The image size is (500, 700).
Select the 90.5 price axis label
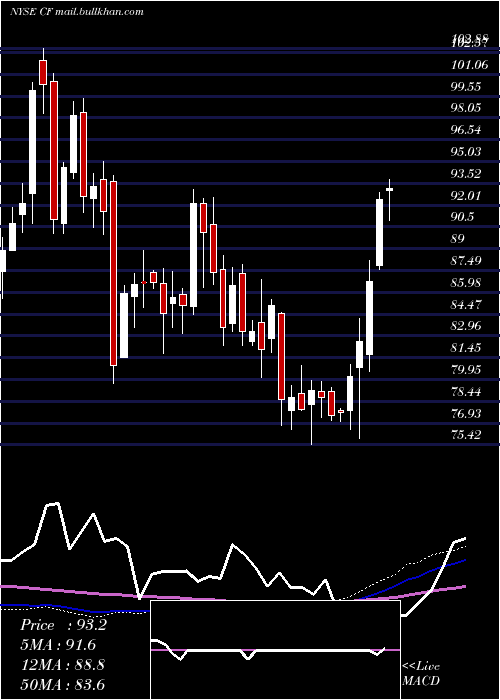462,217
